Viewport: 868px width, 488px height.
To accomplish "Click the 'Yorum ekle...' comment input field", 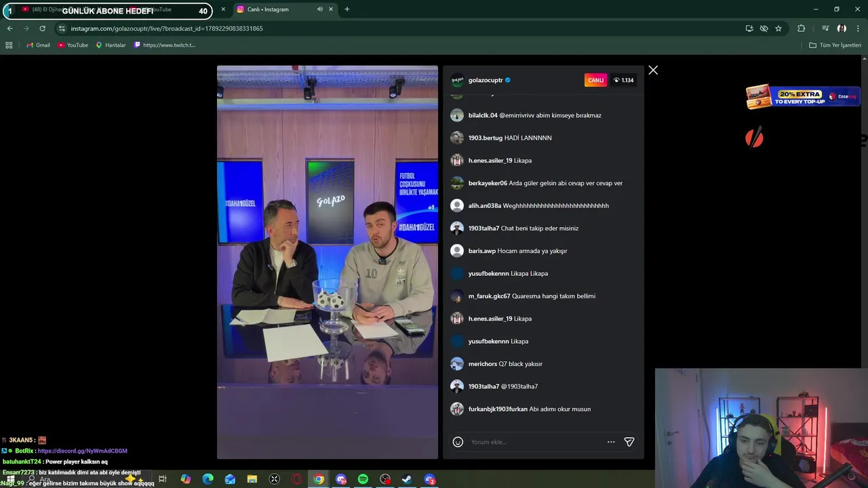I will coord(535,442).
